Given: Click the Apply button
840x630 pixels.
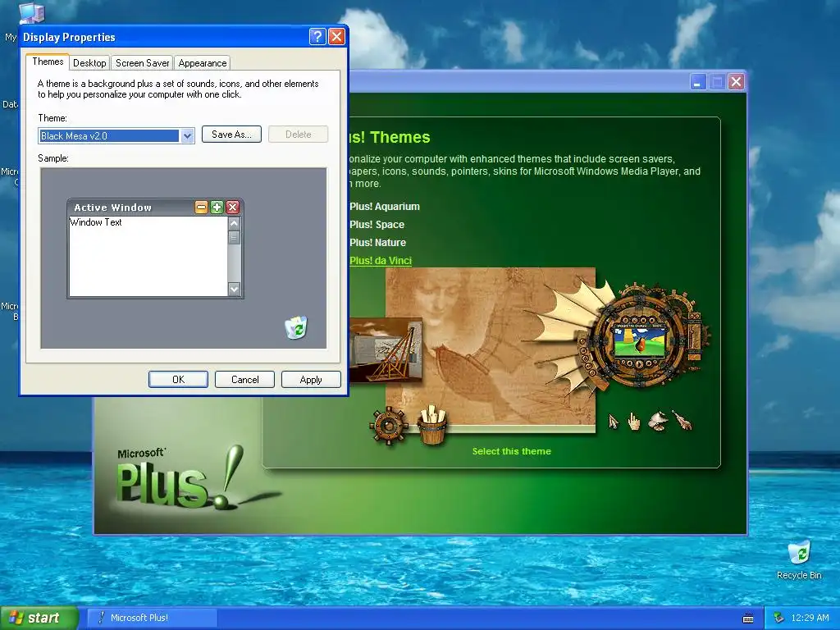Looking at the screenshot, I should pyautogui.click(x=311, y=379).
